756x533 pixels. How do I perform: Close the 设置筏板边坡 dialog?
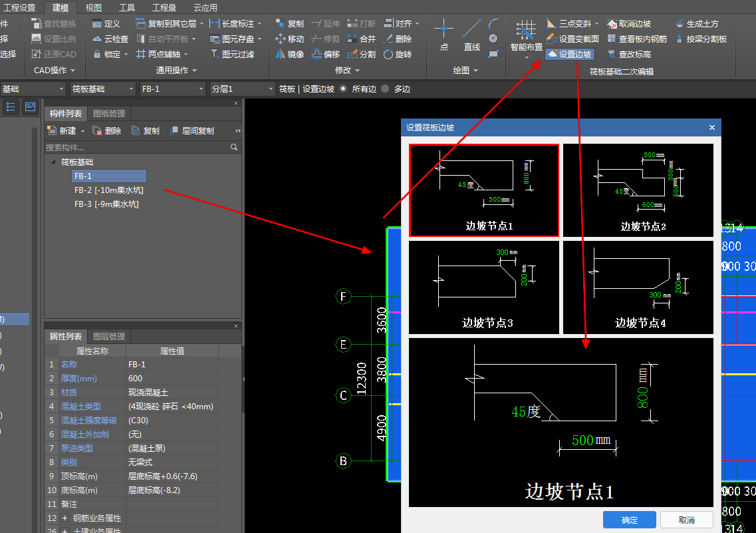tap(711, 127)
